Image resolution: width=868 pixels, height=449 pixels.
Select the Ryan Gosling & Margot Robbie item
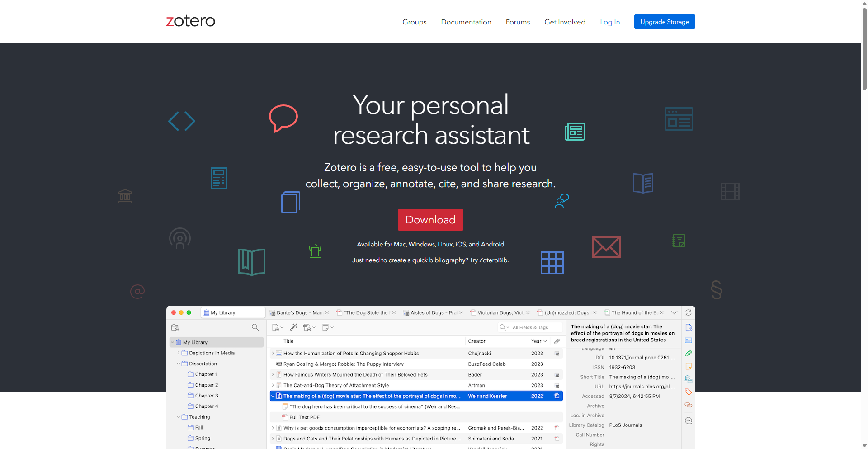416,364
